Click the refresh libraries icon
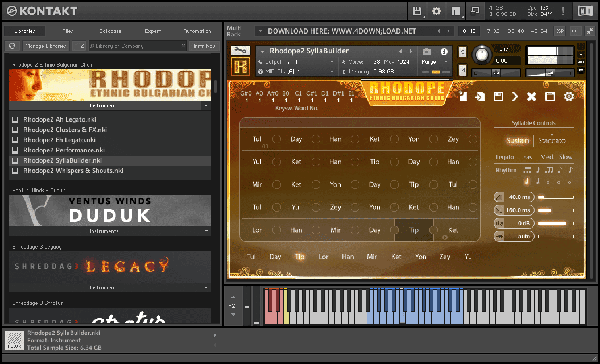This screenshot has width=600, height=364. tap(13, 46)
